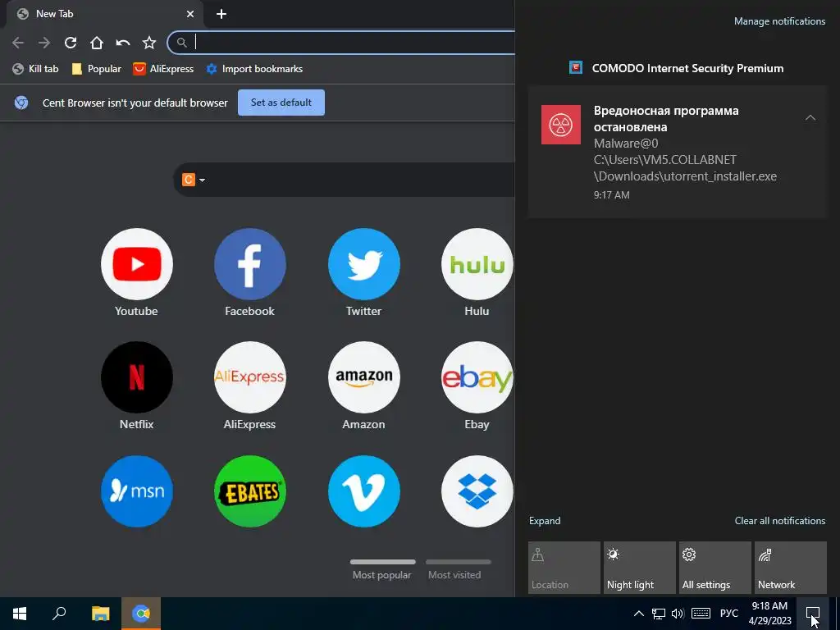
Task: Switch input language from РУС
Action: pyautogui.click(x=729, y=614)
